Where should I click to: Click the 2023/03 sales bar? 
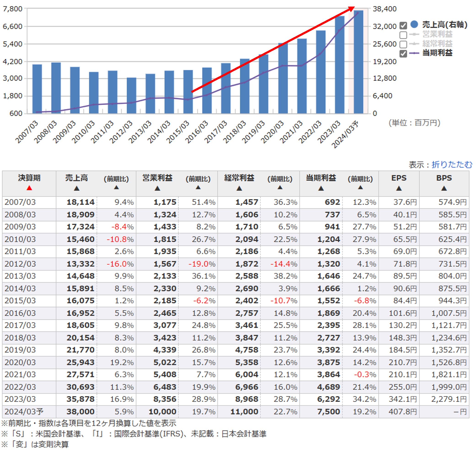tap(340, 72)
